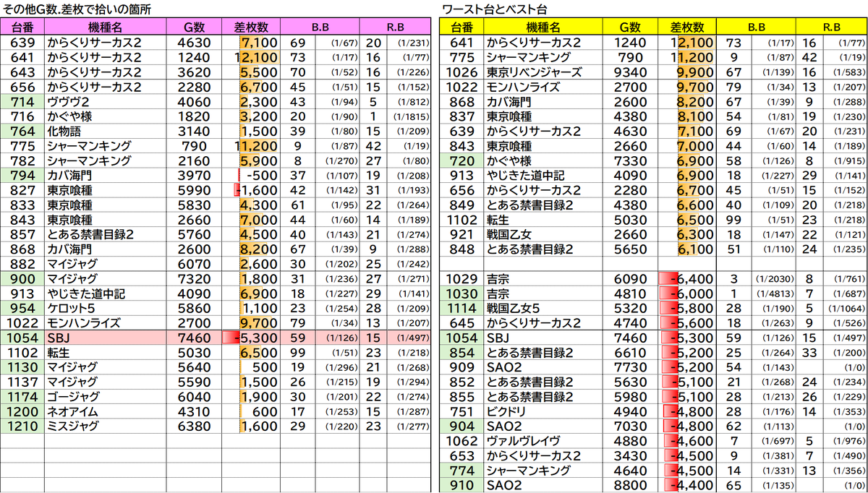Select the 'ゴージャグ' cell
Screen dimensions: 868x493
[105, 396]
